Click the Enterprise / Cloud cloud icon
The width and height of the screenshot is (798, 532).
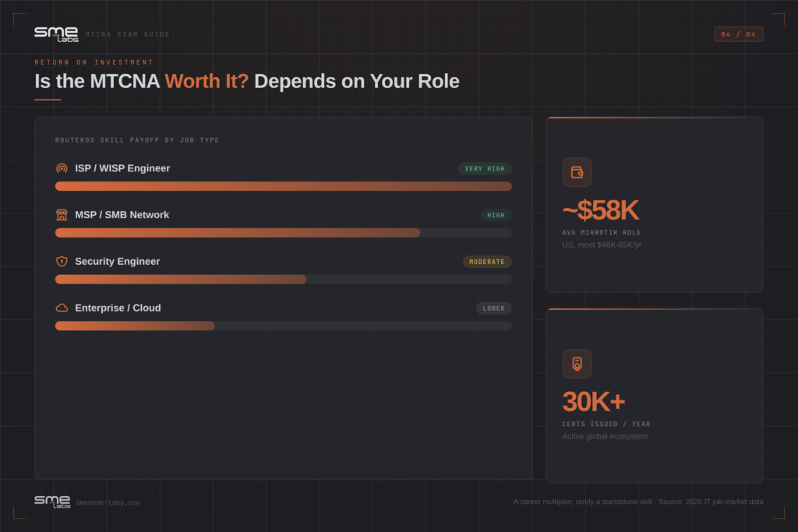[62, 308]
